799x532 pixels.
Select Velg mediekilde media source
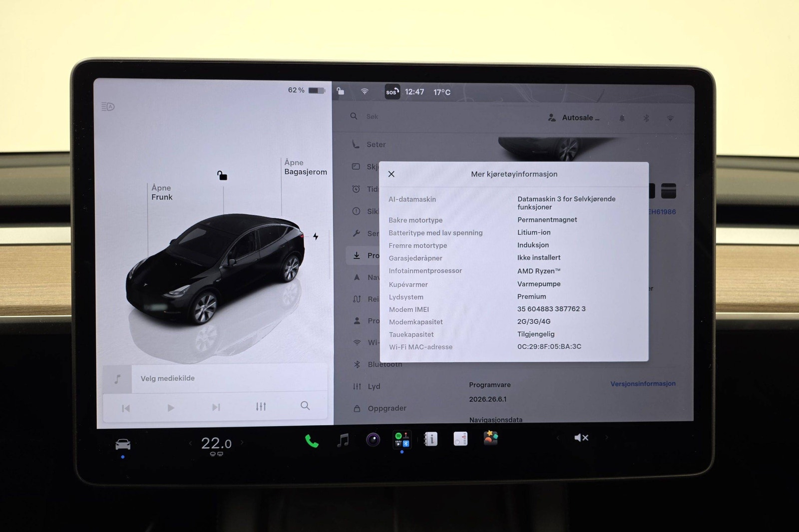coord(167,378)
